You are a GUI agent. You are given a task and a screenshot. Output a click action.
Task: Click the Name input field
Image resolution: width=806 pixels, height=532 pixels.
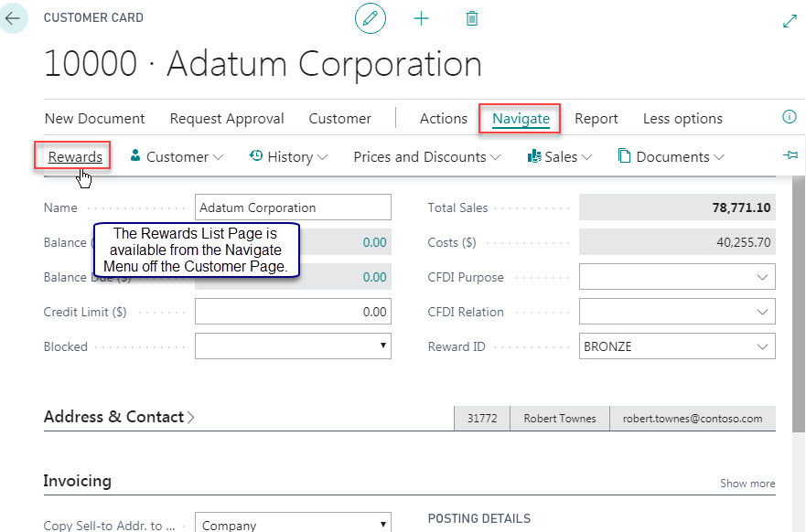point(293,207)
